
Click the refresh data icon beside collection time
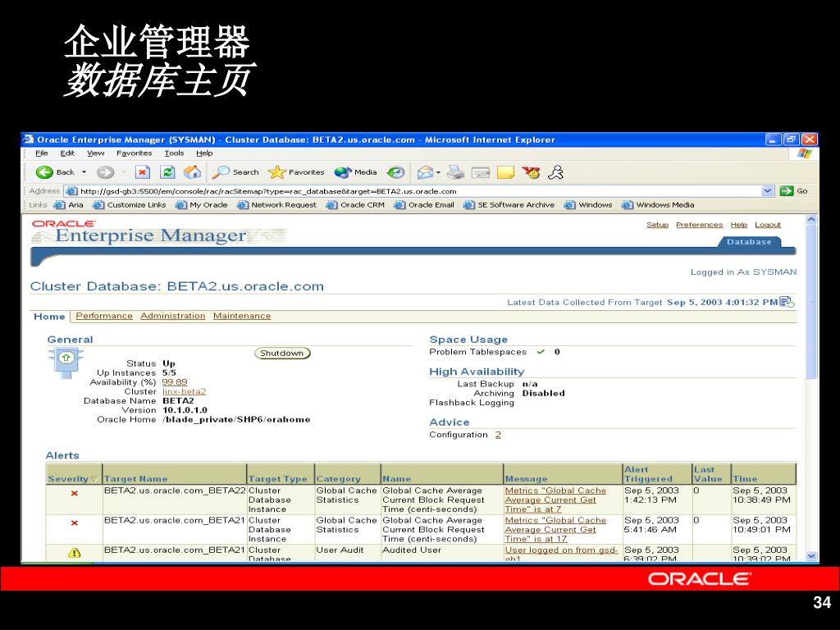[x=787, y=302]
